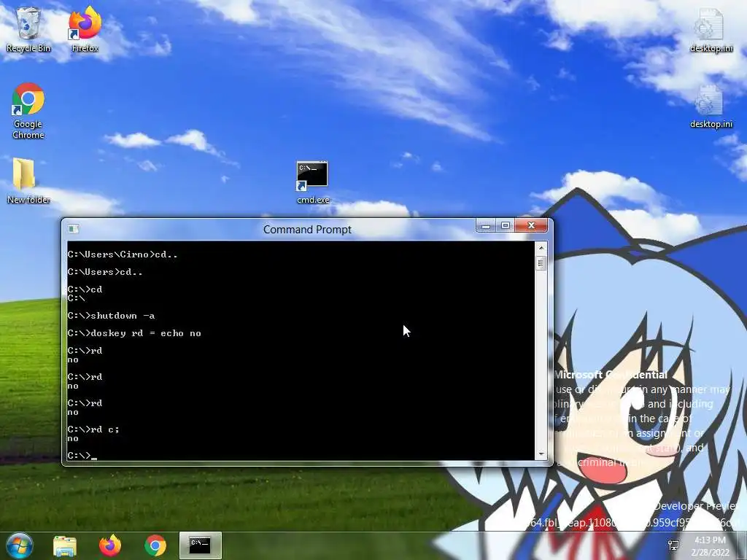Click the line "C:\>rd c;"

point(93,429)
